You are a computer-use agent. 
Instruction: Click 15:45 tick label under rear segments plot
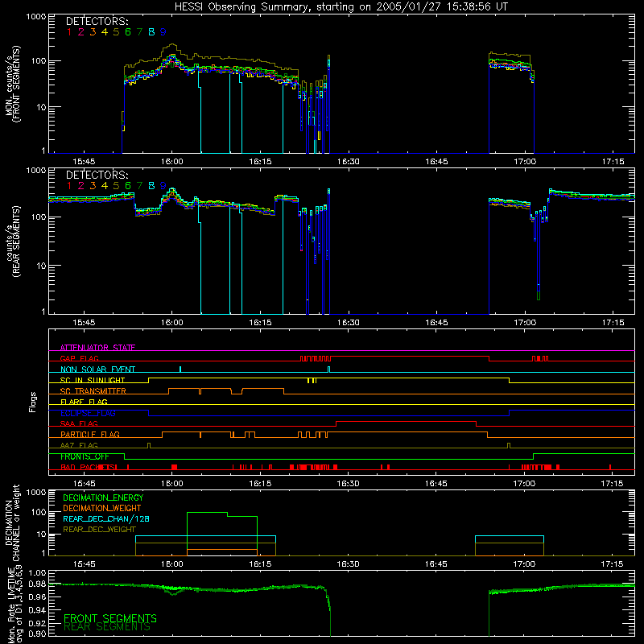click(84, 323)
